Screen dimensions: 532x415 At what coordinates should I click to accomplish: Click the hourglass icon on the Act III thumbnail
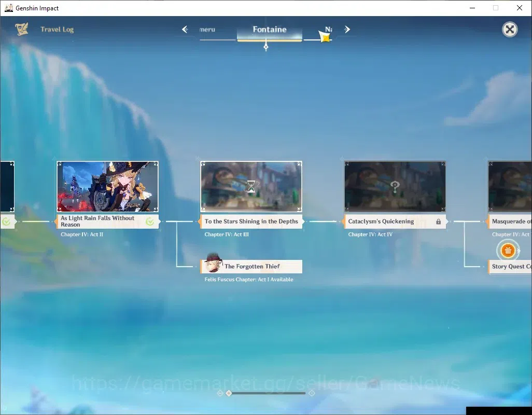pos(251,186)
